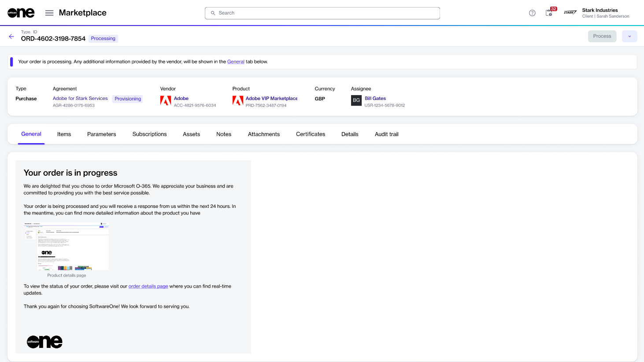Open the help question mark icon

532,13
